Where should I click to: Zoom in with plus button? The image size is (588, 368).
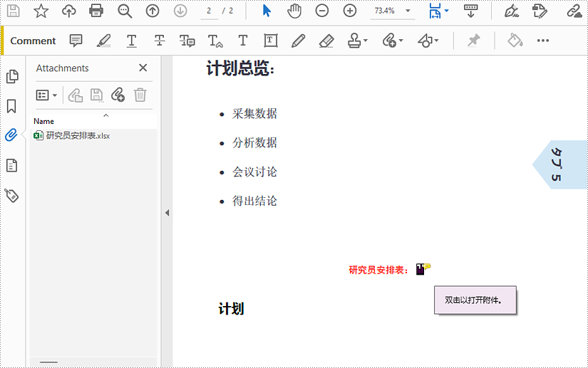point(349,11)
